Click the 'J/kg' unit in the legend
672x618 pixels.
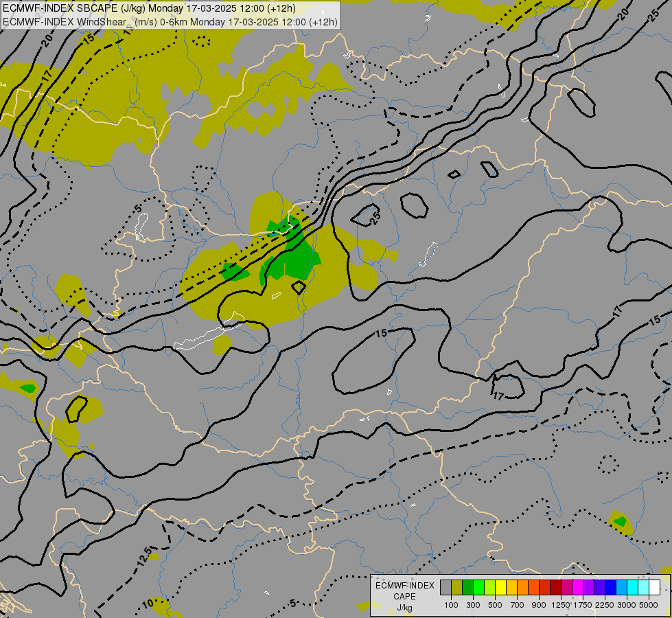(404, 608)
